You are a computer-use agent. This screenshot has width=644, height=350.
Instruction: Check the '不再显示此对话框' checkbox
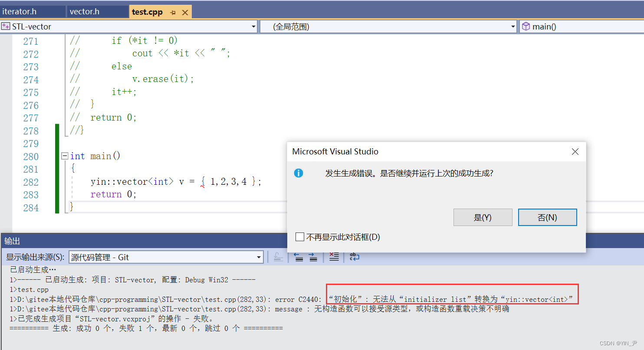[300, 237]
